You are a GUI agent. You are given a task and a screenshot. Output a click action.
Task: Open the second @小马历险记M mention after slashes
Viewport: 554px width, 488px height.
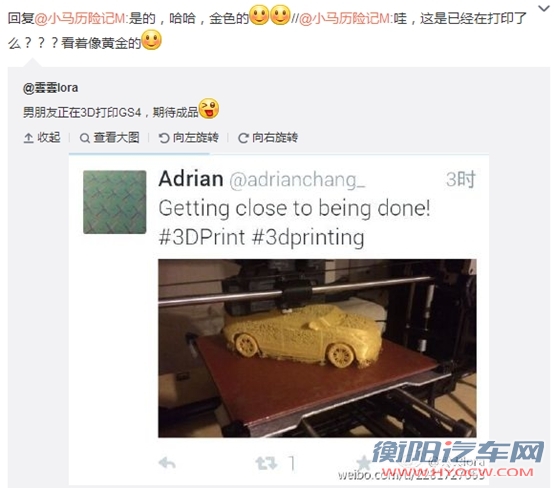tap(345, 18)
